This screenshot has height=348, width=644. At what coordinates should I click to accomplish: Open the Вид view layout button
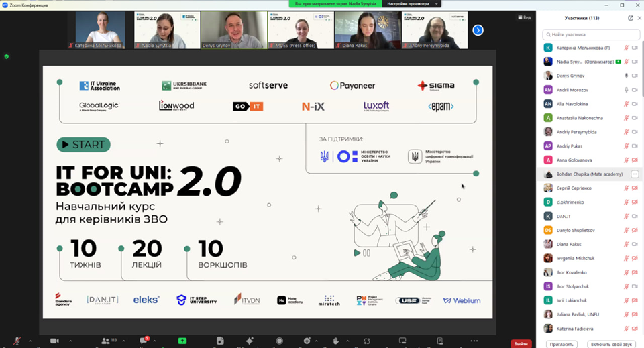pyautogui.click(x=525, y=17)
